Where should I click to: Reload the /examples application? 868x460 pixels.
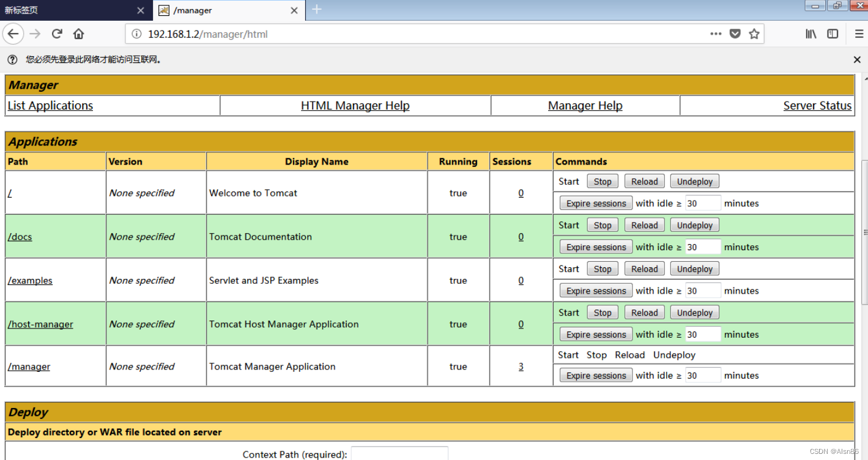tap(645, 269)
